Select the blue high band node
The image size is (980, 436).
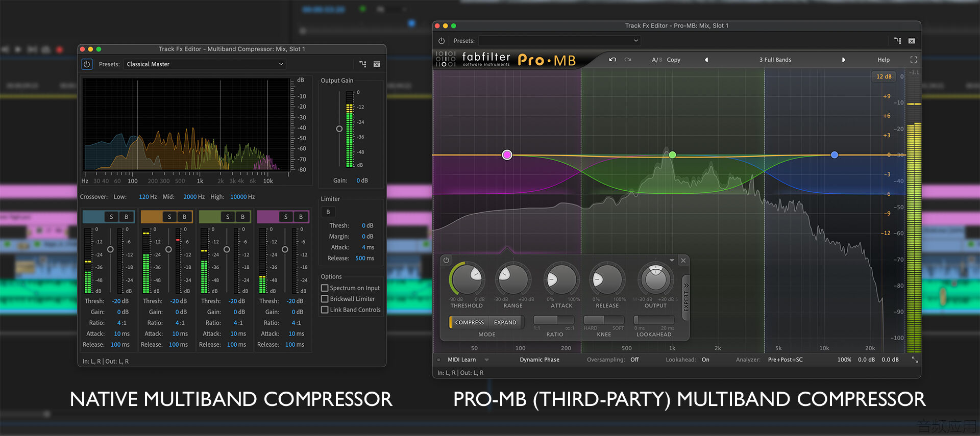(x=834, y=155)
